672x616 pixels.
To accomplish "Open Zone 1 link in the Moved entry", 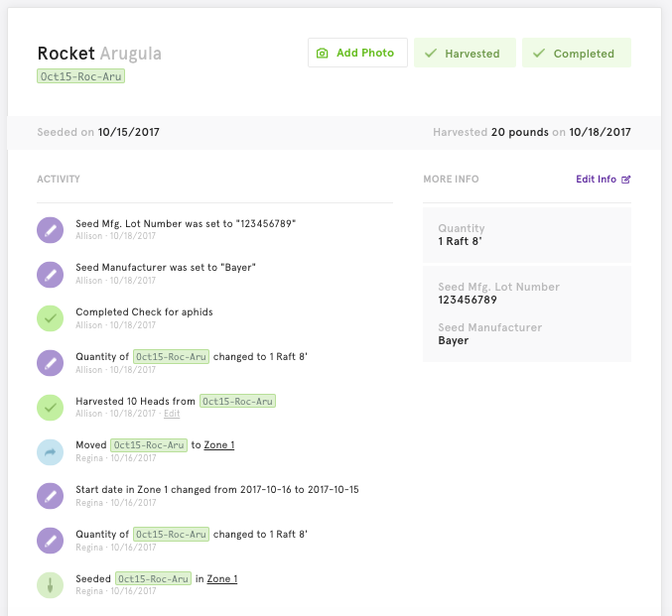I will click(219, 445).
